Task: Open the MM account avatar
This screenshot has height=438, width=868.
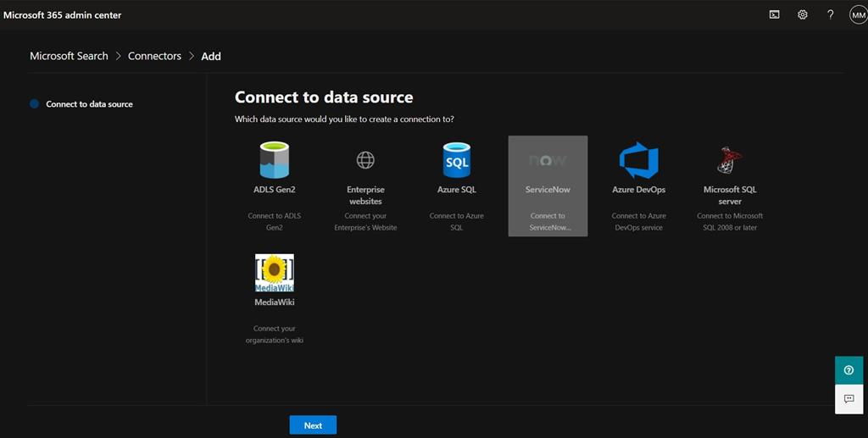Action: click(859, 15)
